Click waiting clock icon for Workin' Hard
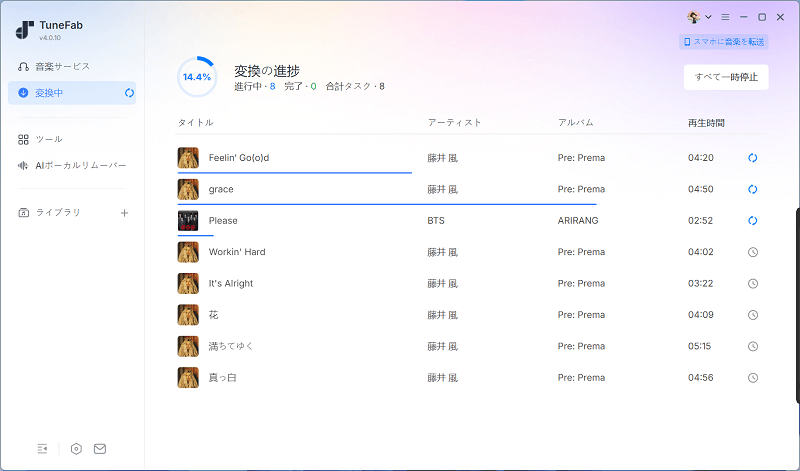The image size is (800, 471). tap(753, 252)
